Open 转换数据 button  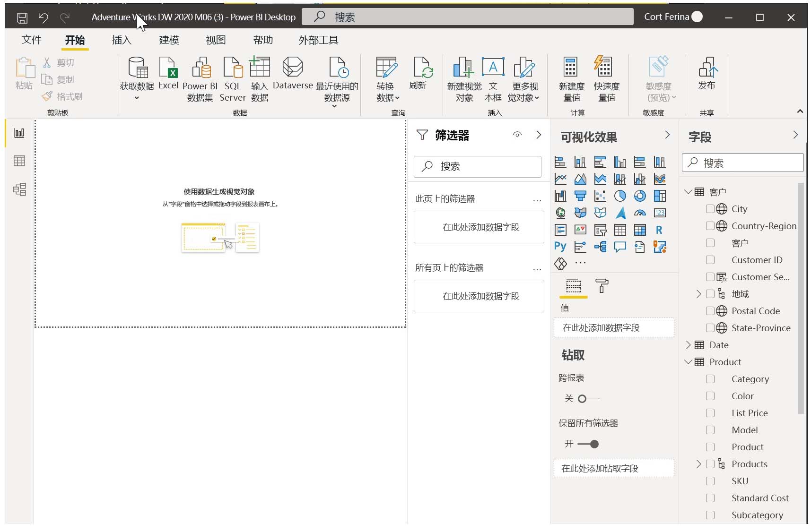tap(387, 79)
